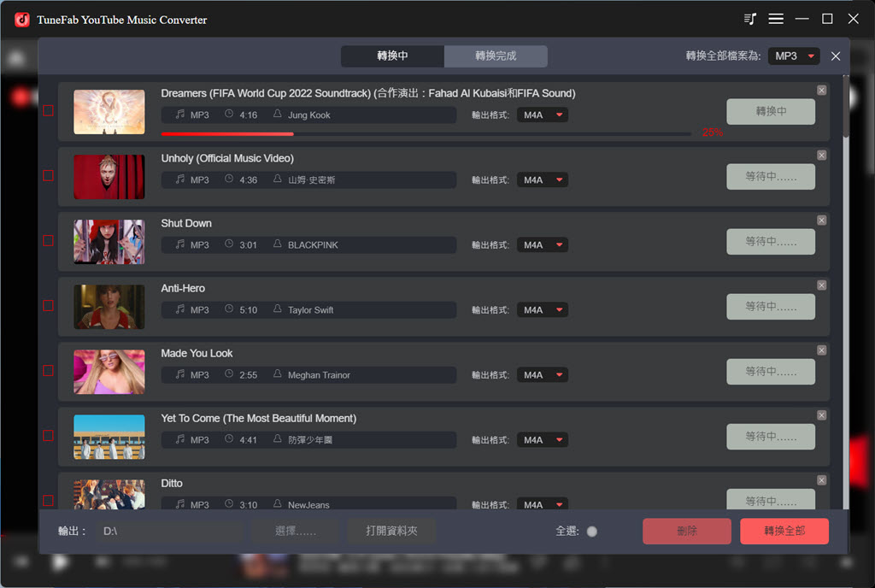
Task: Close the conversion panel with X
Action: [x=836, y=56]
